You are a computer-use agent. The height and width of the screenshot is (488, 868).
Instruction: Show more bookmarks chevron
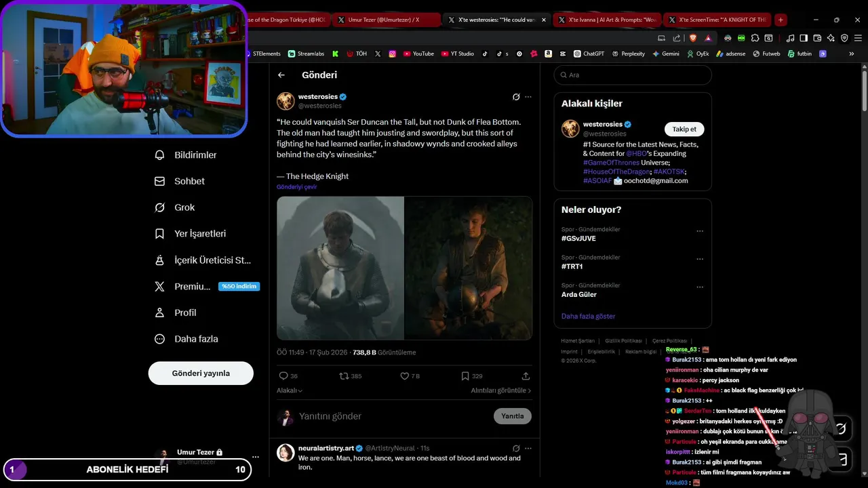click(x=851, y=54)
